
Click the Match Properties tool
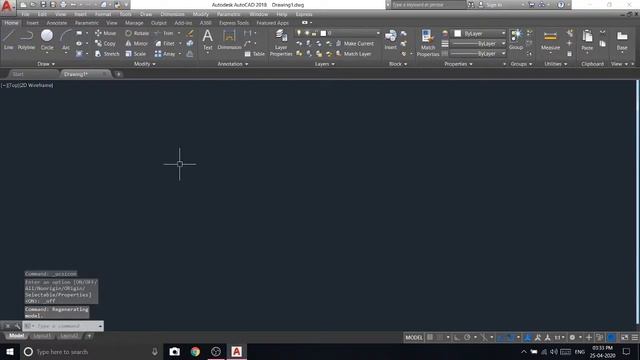click(x=428, y=42)
